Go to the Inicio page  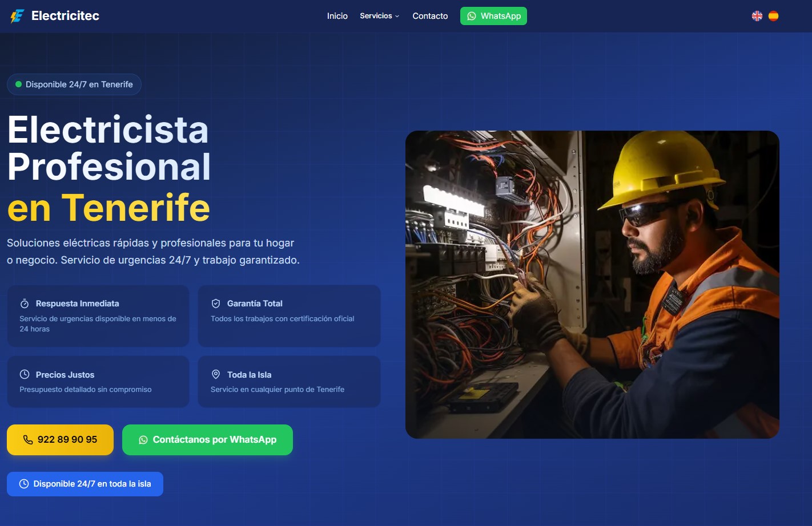tap(337, 16)
